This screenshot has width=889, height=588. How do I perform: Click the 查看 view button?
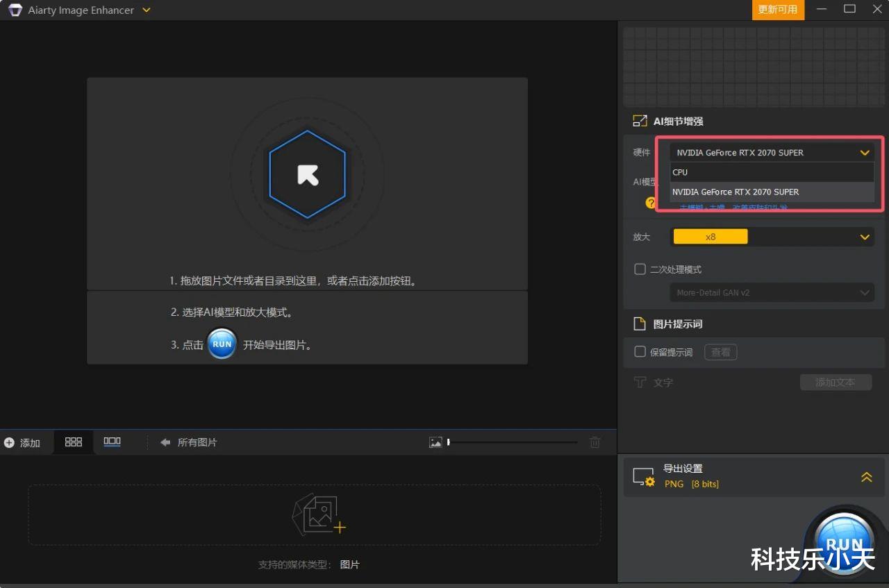coord(721,352)
